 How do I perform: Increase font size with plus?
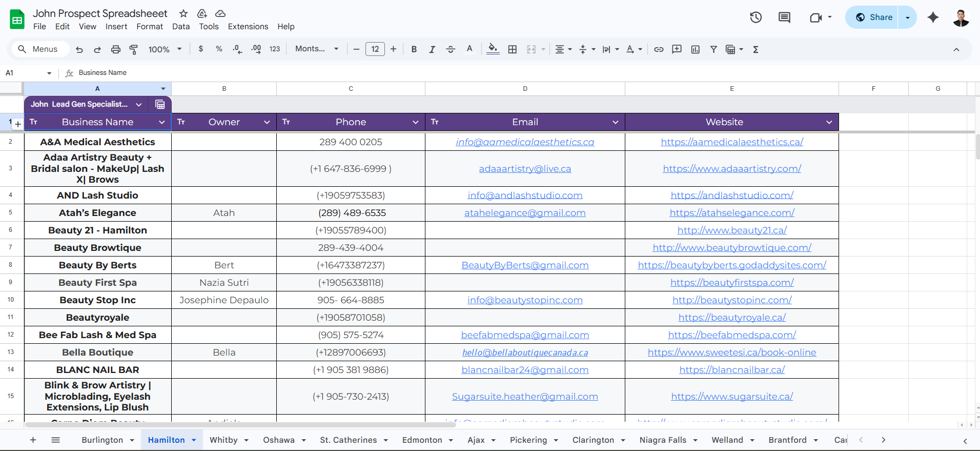[x=394, y=49]
